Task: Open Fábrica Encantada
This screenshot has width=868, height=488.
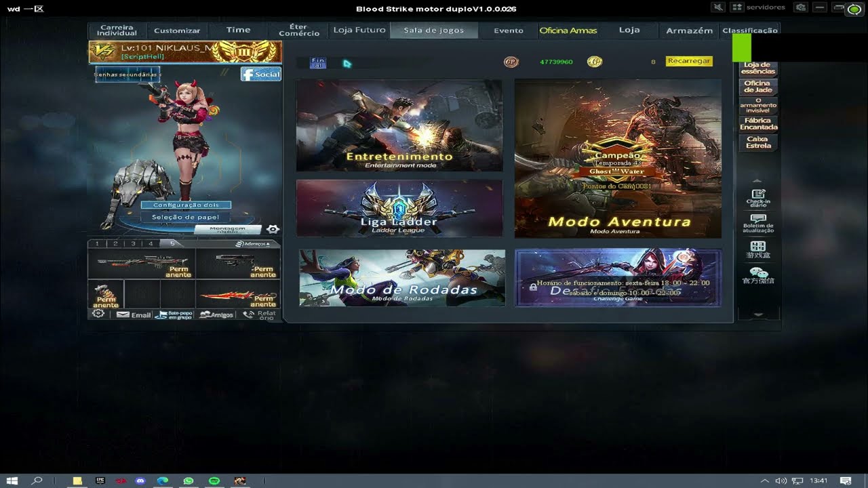Action: click(758, 124)
